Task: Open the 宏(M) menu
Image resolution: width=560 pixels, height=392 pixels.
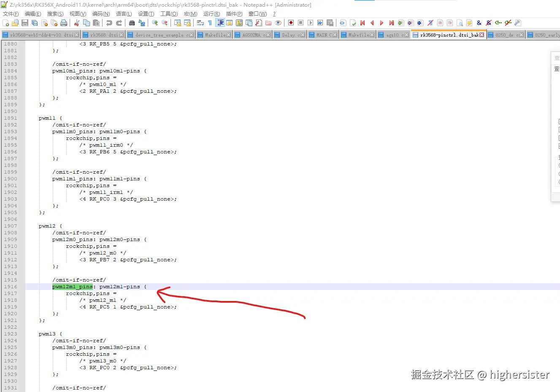Action: pyautogui.click(x=190, y=14)
